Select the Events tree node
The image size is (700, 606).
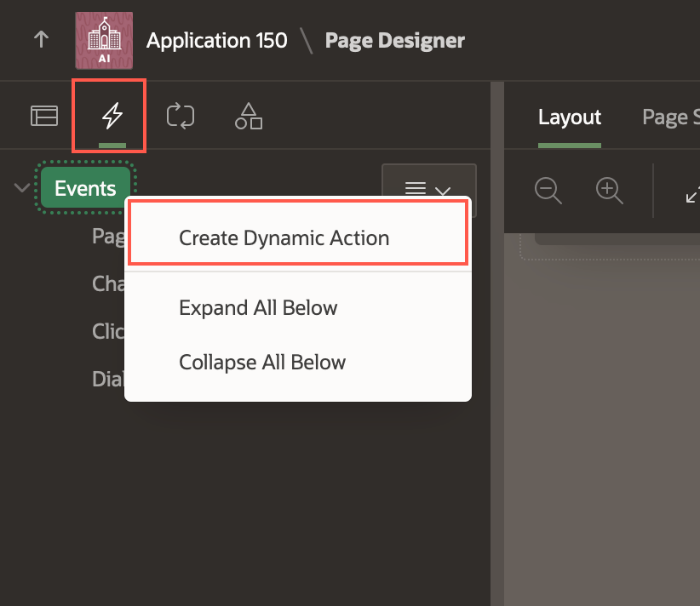coord(85,187)
